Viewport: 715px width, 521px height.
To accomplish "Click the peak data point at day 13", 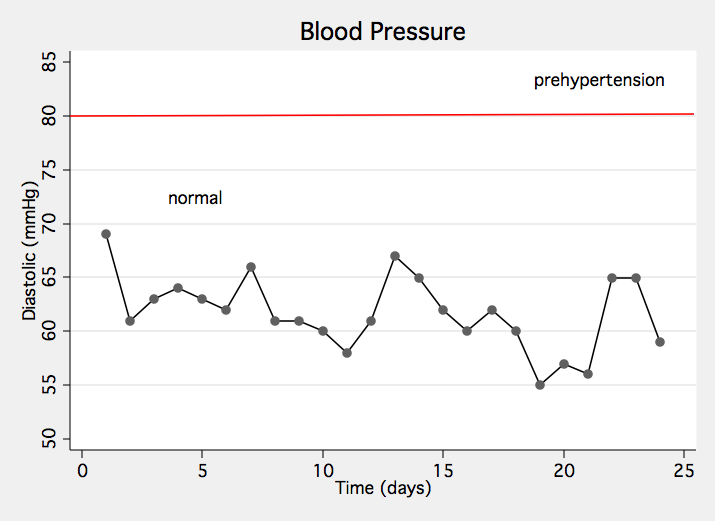I will tap(395, 256).
